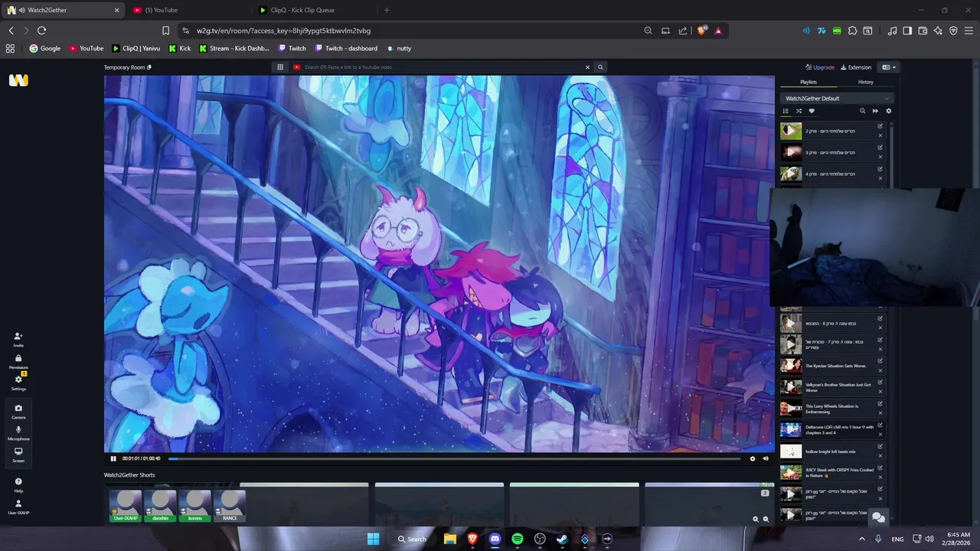Bookmark this page in address bar

tap(165, 31)
